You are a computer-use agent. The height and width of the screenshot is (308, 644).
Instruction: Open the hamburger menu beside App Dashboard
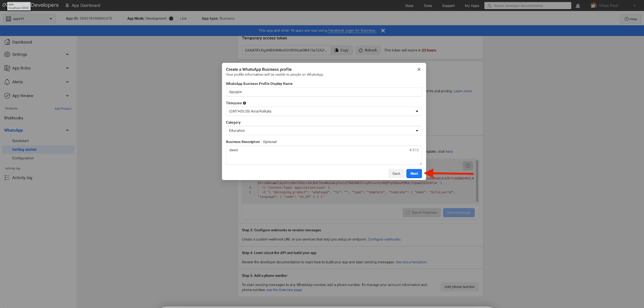[x=67, y=6]
